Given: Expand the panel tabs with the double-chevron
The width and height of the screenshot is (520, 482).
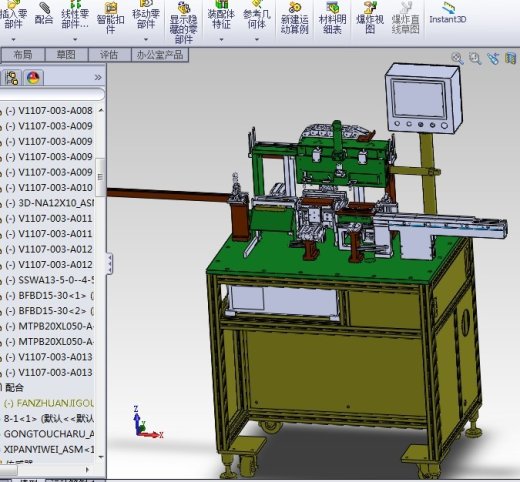Looking at the screenshot, I should 98,78.
